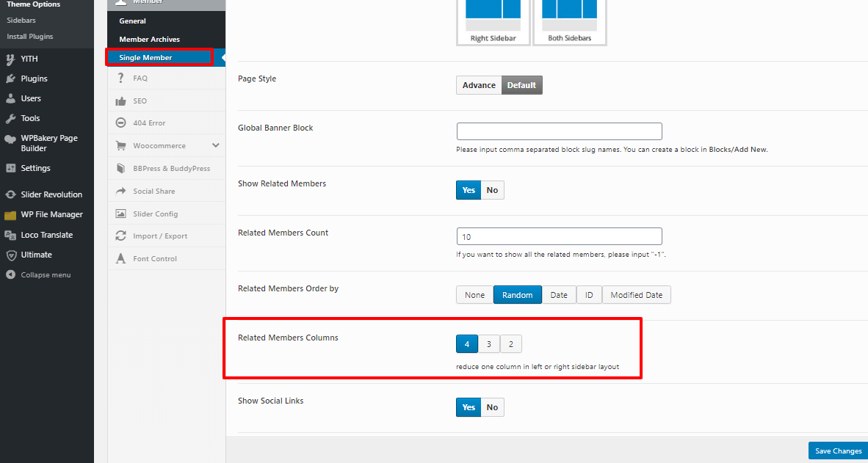
Task: Open the 404 Error options section
Action: click(x=167, y=123)
